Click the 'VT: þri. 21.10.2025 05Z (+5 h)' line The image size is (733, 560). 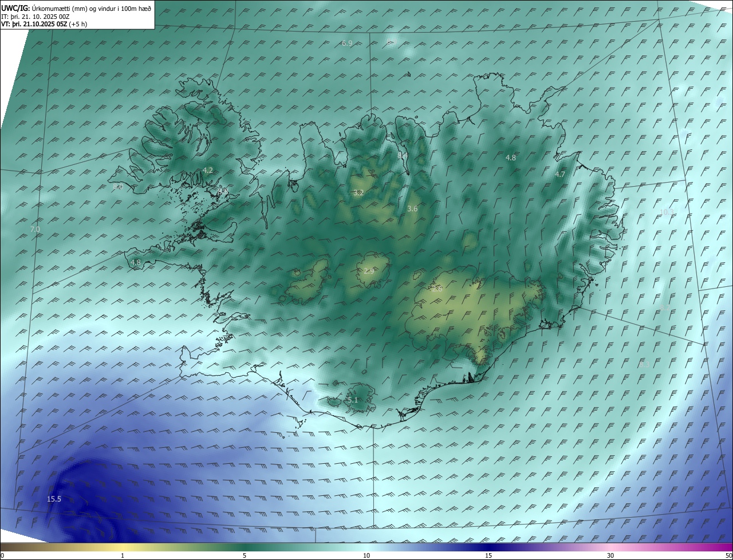(44, 24)
